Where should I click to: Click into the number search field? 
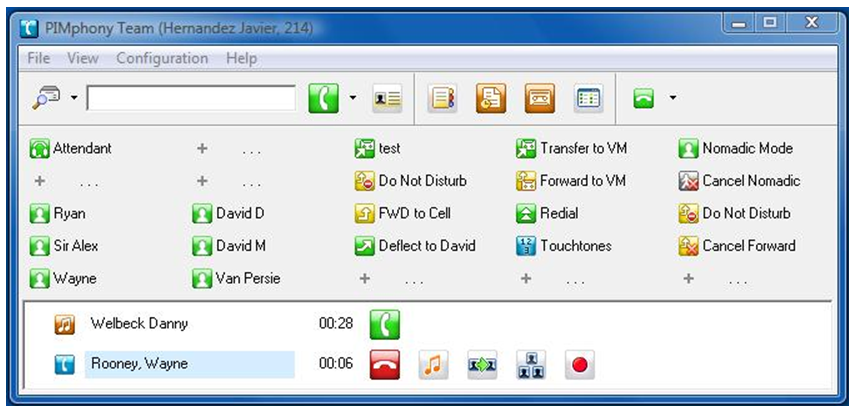[x=191, y=98]
